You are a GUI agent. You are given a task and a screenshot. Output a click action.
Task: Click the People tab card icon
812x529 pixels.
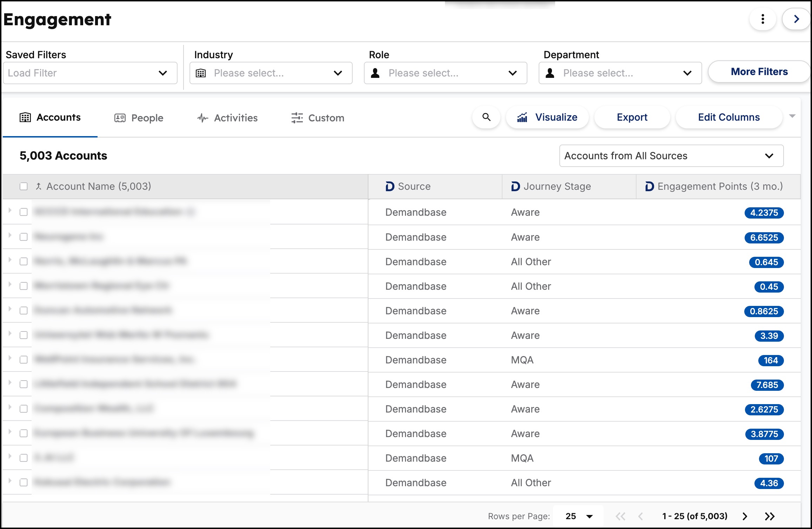tap(120, 118)
